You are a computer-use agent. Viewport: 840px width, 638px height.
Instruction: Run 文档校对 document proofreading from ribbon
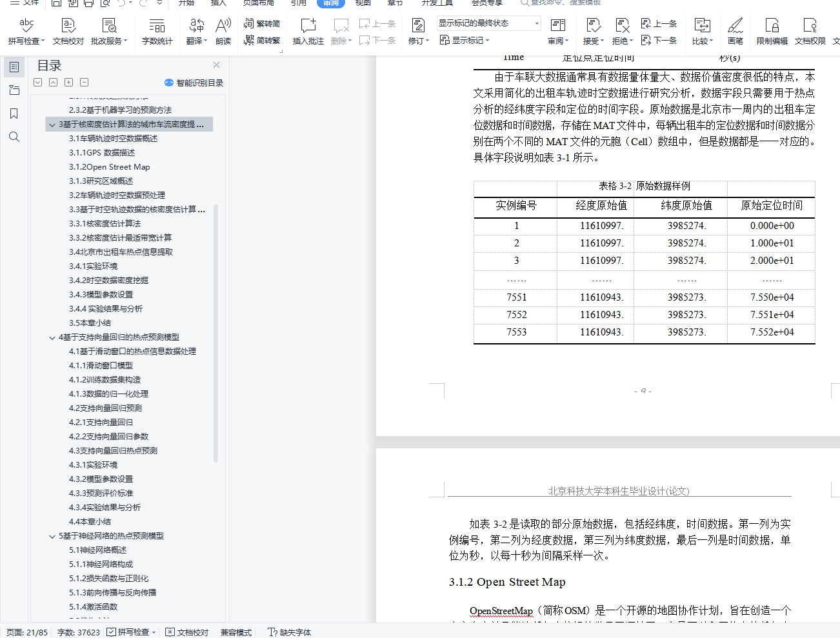coord(68,31)
